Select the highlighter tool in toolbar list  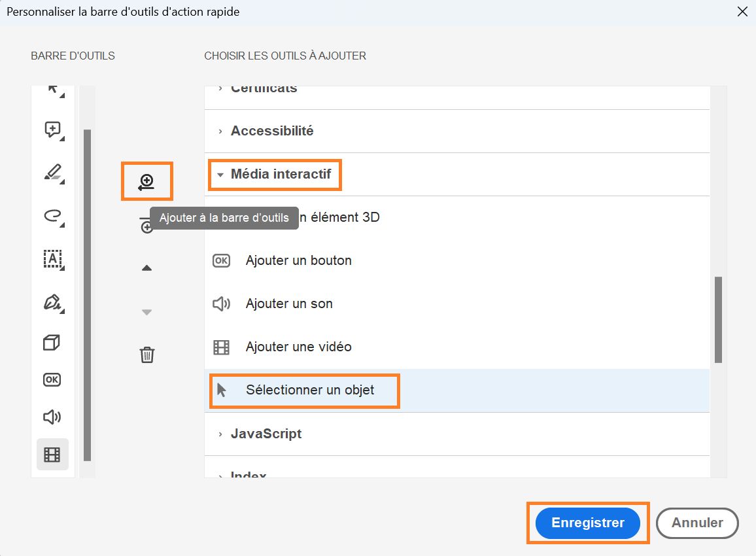[x=52, y=173]
